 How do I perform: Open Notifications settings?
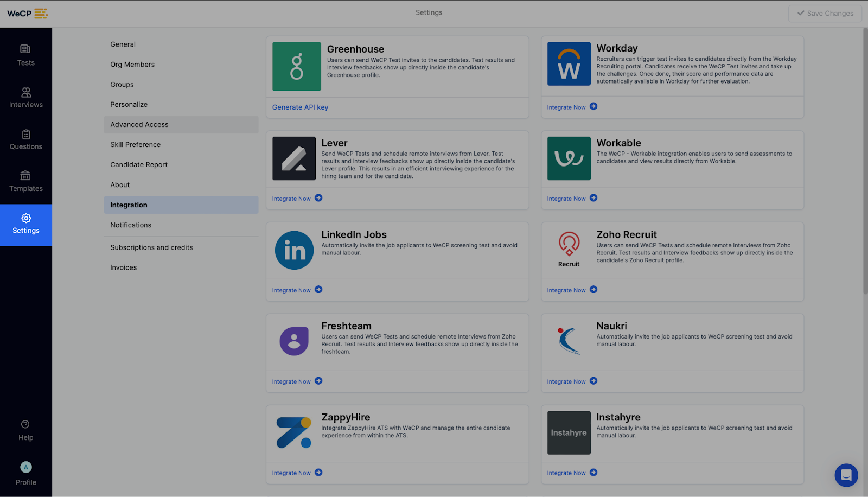click(x=181, y=225)
